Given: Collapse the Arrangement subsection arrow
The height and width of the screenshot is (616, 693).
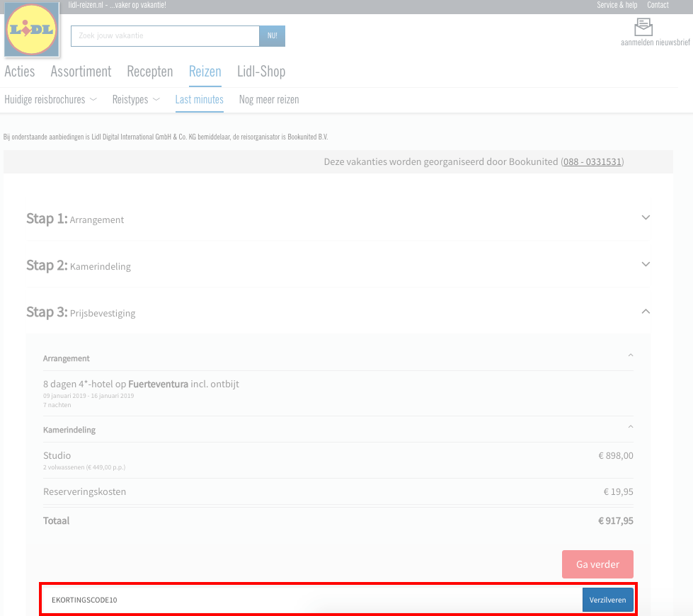Looking at the screenshot, I should [x=631, y=355].
